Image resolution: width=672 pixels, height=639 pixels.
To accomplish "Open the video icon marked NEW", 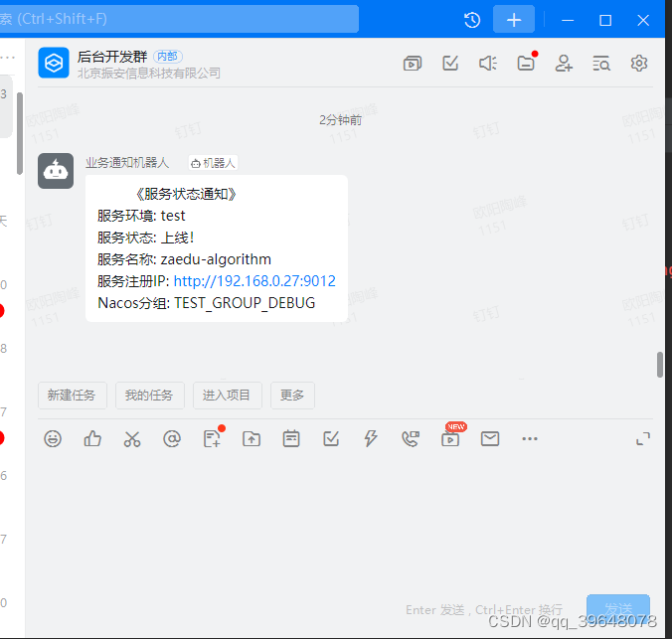I will point(450,439).
